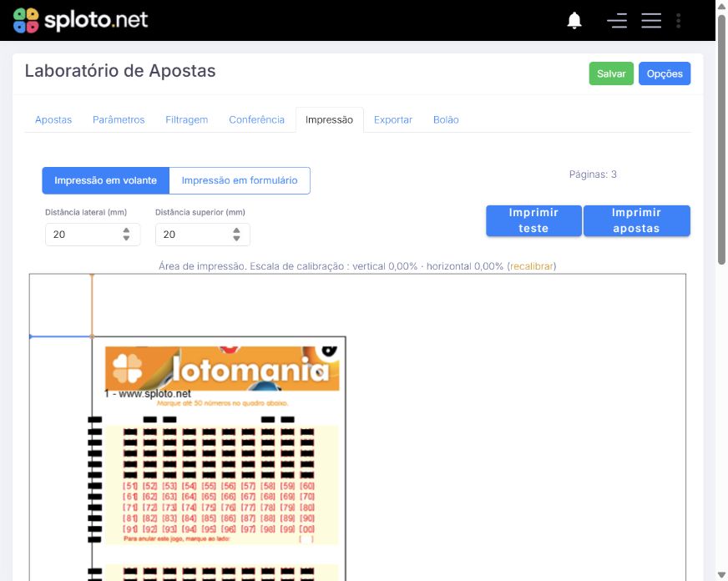The width and height of the screenshot is (728, 581).
Task: Click the blue horizontal margin guide line
Action: 60,336
